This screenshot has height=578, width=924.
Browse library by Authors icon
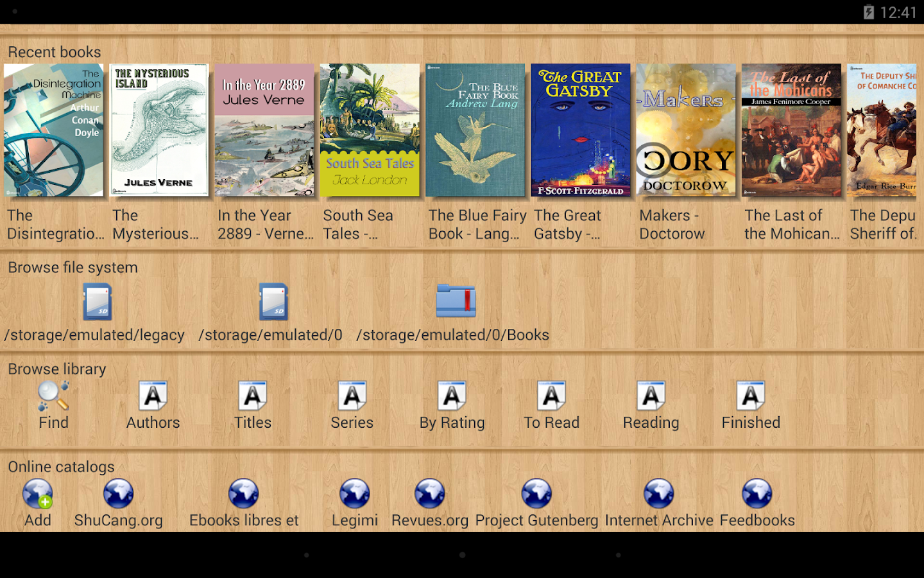tap(153, 396)
